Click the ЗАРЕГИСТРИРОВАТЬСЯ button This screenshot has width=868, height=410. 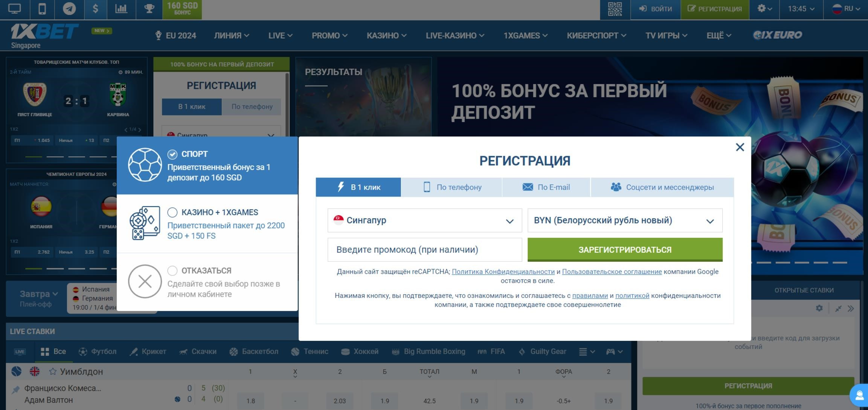pos(625,249)
